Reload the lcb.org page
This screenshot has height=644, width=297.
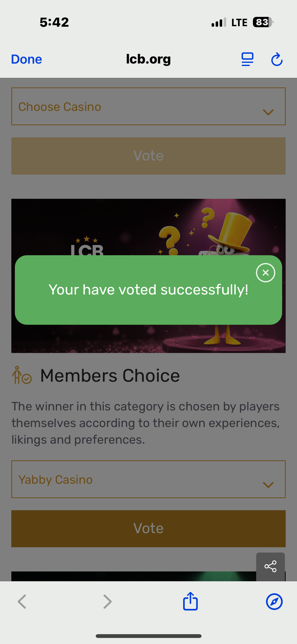277,59
